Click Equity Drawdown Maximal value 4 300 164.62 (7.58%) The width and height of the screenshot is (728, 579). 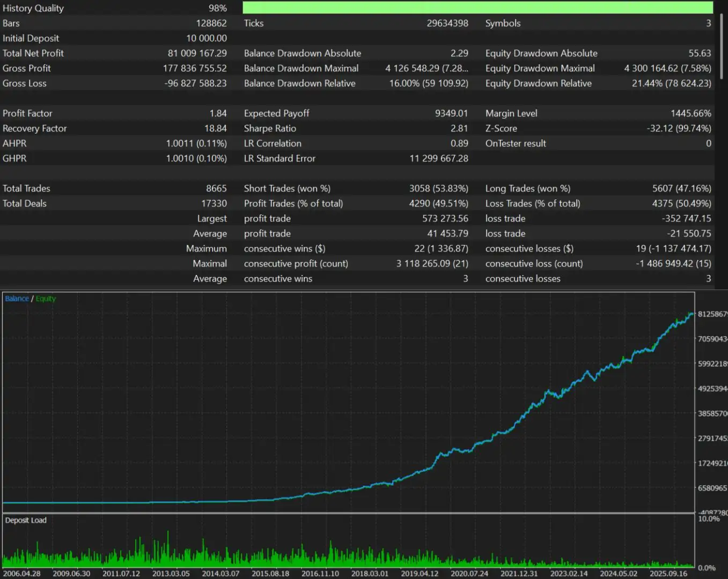click(x=668, y=68)
